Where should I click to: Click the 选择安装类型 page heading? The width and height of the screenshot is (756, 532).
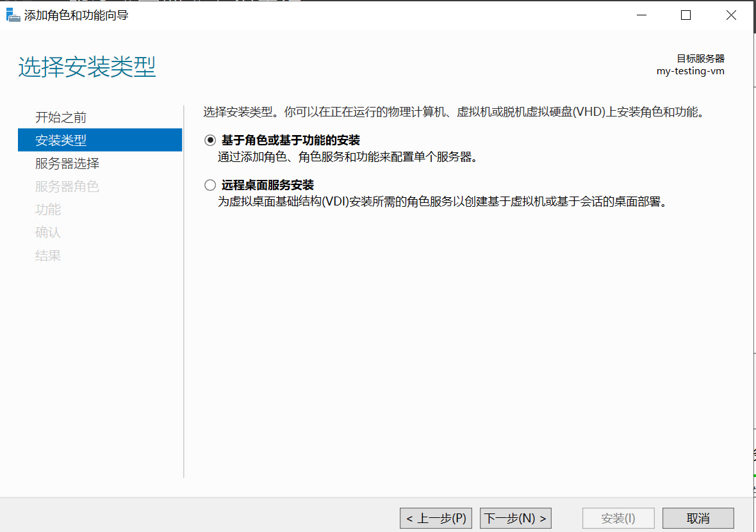(87, 67)
